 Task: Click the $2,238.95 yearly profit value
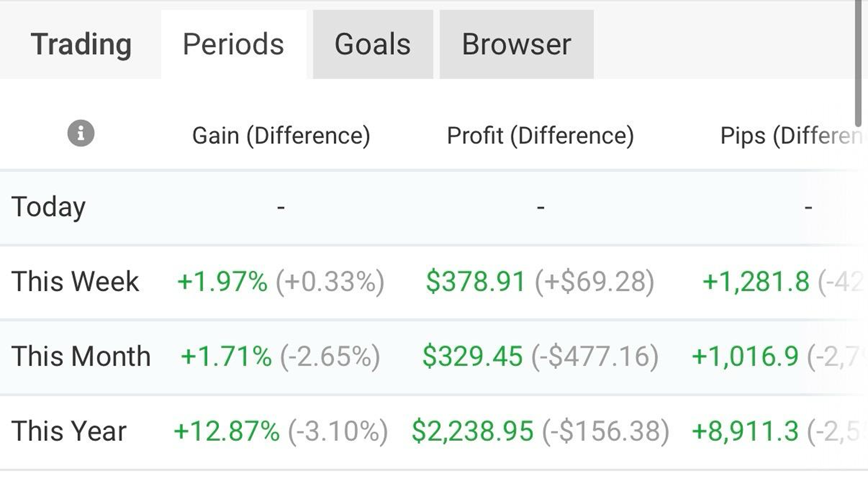coord(473,431)
